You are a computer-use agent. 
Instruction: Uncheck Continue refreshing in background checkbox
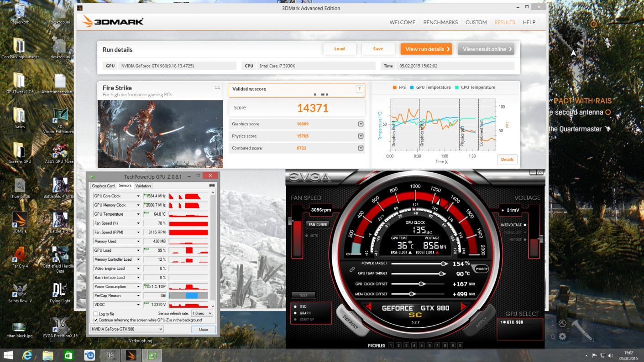tap(96, 320)
